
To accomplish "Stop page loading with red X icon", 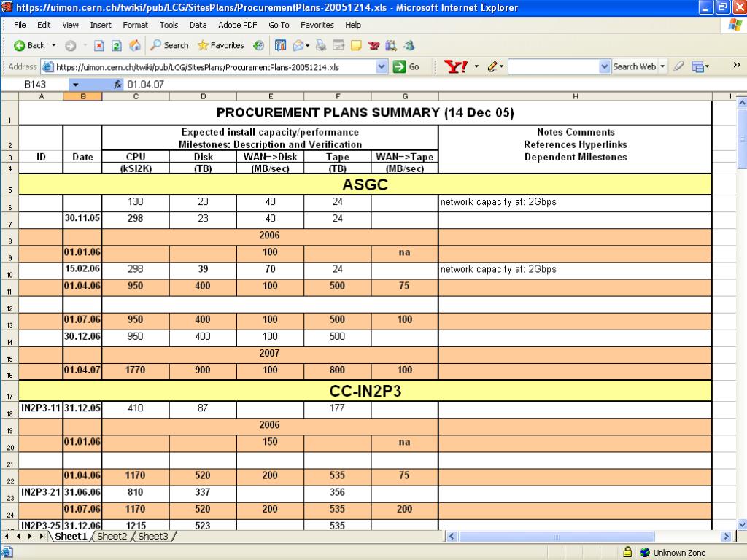I will [x=98, y=46].
